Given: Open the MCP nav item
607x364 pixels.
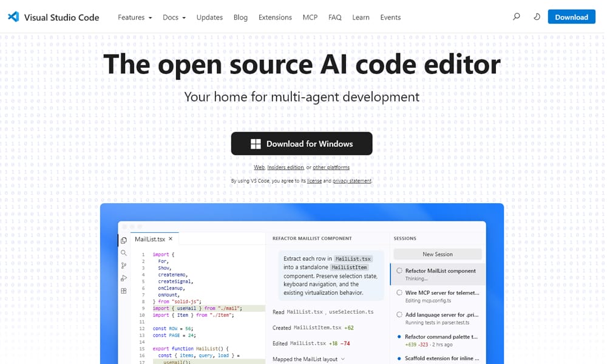Looking at the screenshot, I should click(310, 18).
